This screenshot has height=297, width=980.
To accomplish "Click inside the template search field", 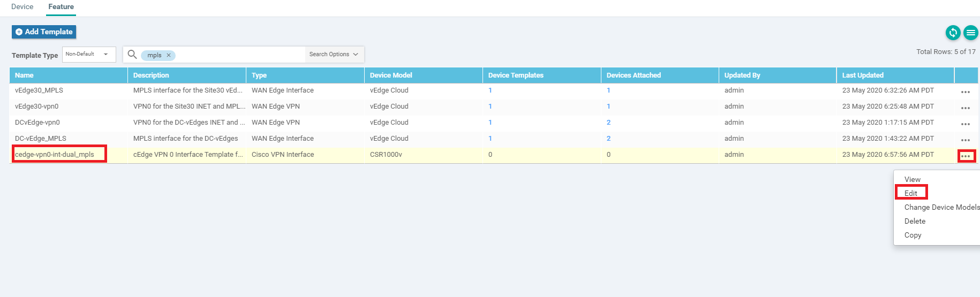I will (240, 55).
